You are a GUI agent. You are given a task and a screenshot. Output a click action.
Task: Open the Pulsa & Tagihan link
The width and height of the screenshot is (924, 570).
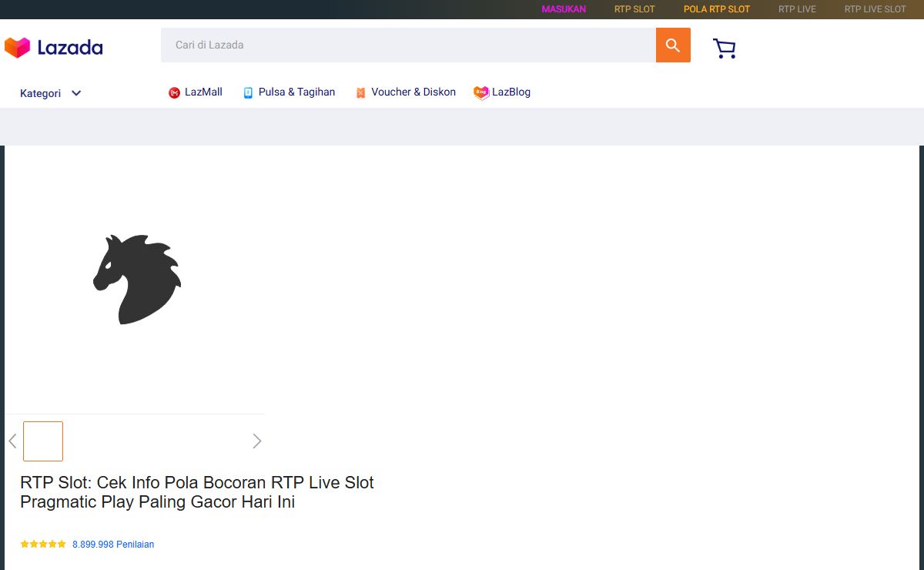[296, 92]
